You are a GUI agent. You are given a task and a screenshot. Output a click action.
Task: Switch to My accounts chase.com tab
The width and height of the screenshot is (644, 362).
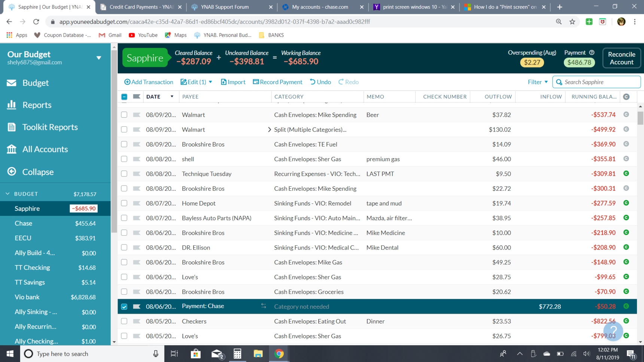click(x=322, y=7)
